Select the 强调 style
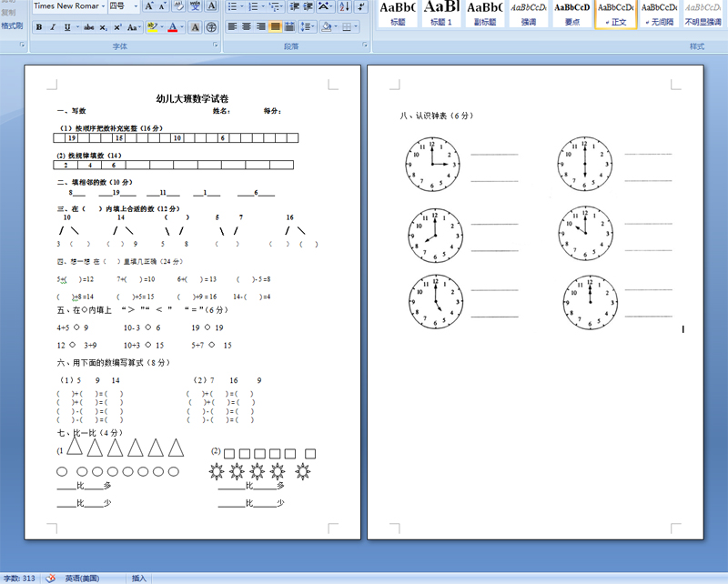Screen dimensions: 728x584 pyautogui.click(x=529, y=14)
